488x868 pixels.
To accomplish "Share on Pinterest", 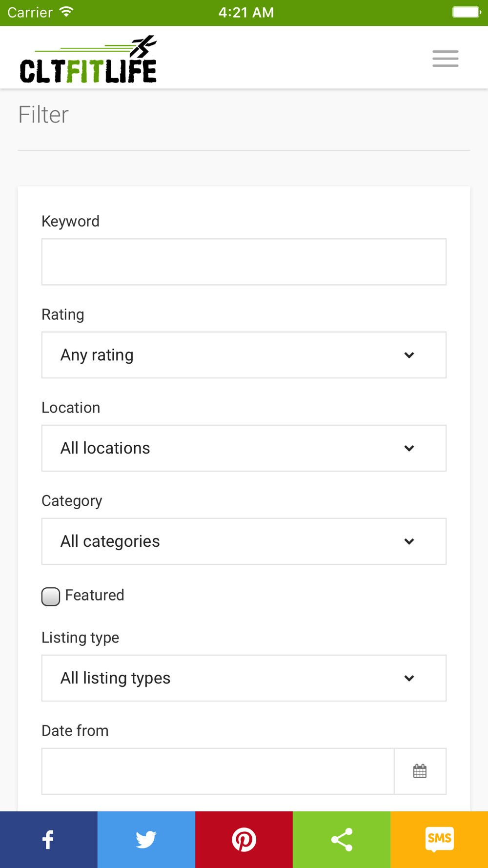I will point(244,839).
